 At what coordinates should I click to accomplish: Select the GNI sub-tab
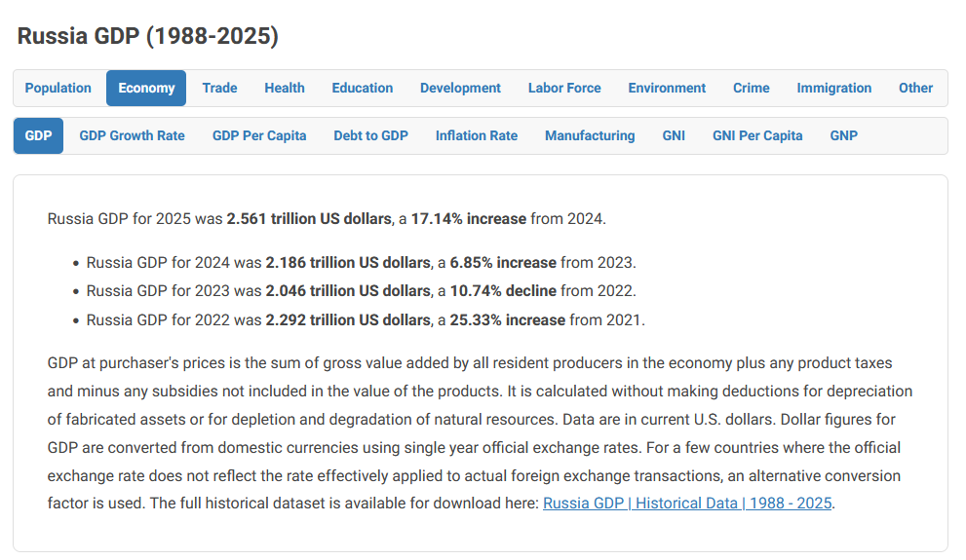click(674, 135)
